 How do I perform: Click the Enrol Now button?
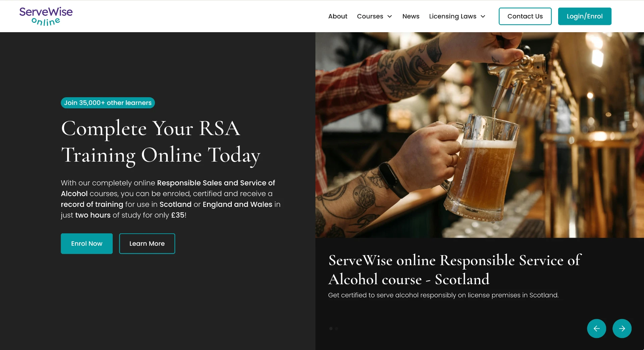point(87,243)
